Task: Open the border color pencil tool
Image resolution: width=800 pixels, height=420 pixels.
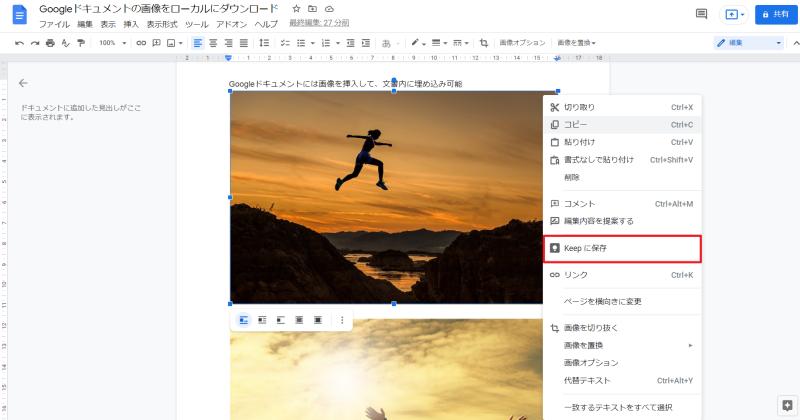Action: point(416,43)
